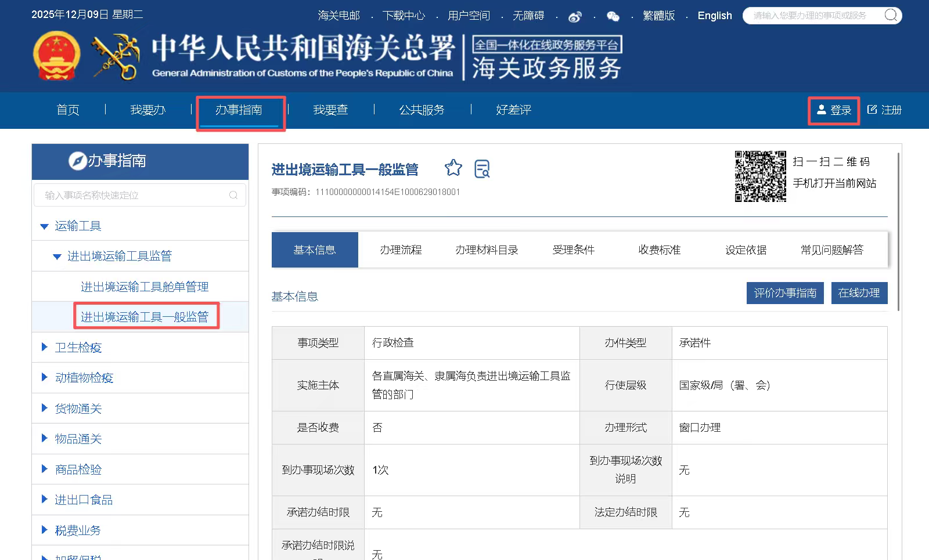The image size is (929, 560).
Task: Click the star favorite icon beside title
Action: [x=453, y=168]
